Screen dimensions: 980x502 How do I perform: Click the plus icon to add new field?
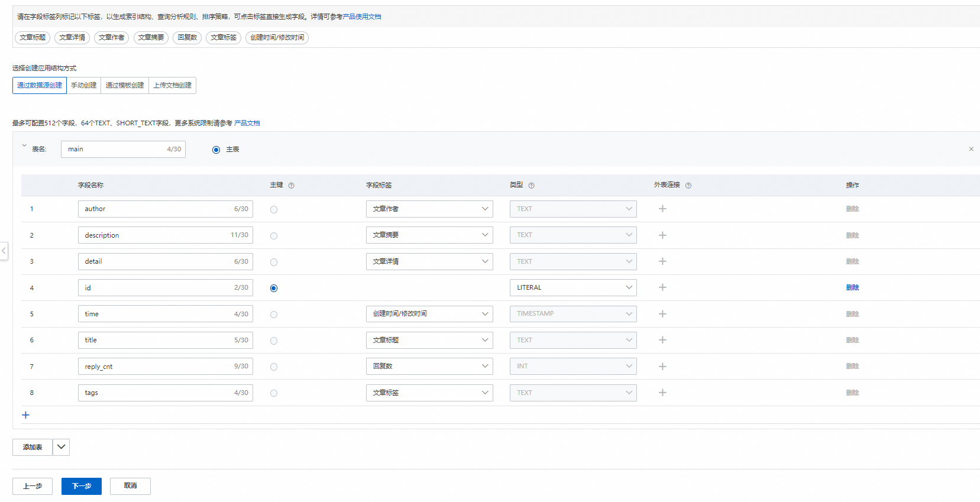25,415
